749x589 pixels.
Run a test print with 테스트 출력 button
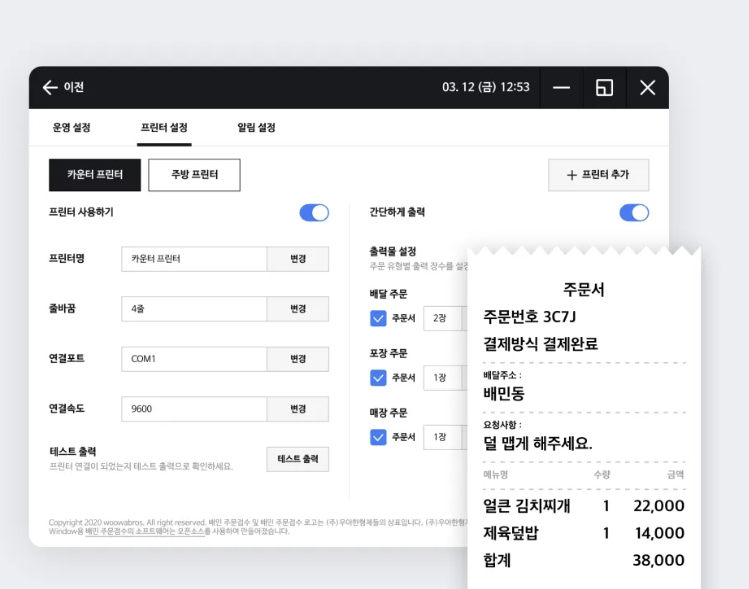click(x=298, y=459)
